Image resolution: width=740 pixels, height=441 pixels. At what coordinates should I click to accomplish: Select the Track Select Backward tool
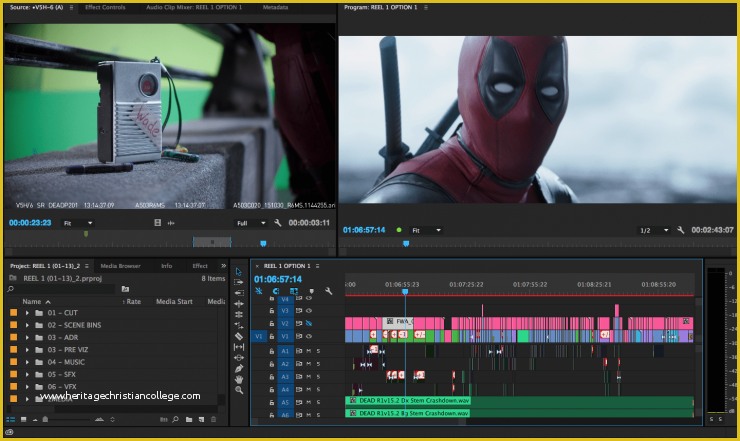click(239, 293)
